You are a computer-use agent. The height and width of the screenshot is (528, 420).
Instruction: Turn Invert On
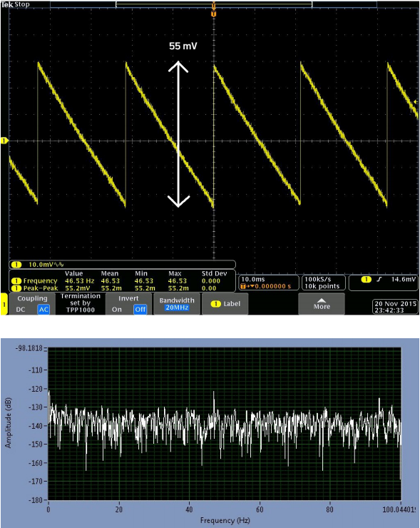coord(117,310)
